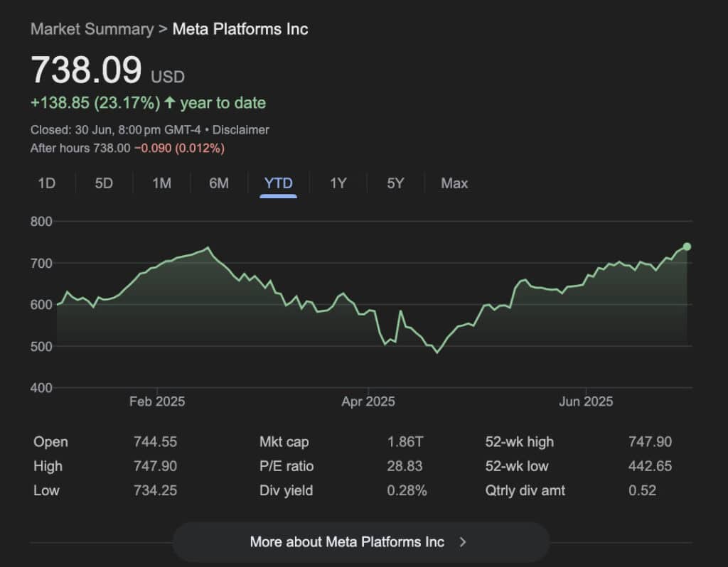Open the 6M range tab
This screenshot has height=567, width=728.
point(219,183)
